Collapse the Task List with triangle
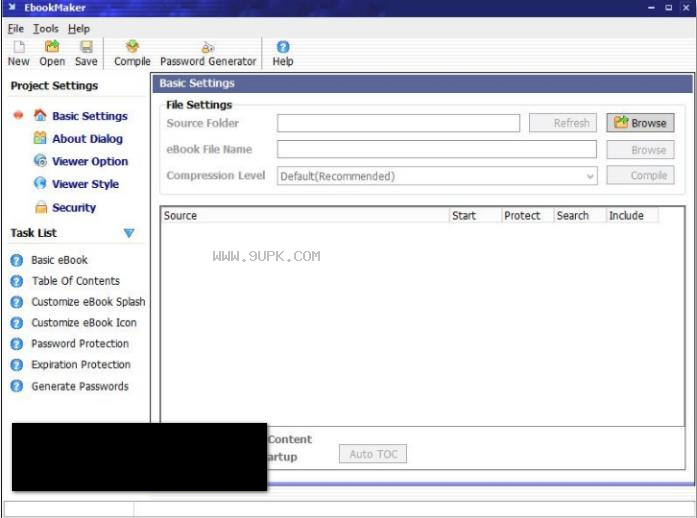 point(129,233)
